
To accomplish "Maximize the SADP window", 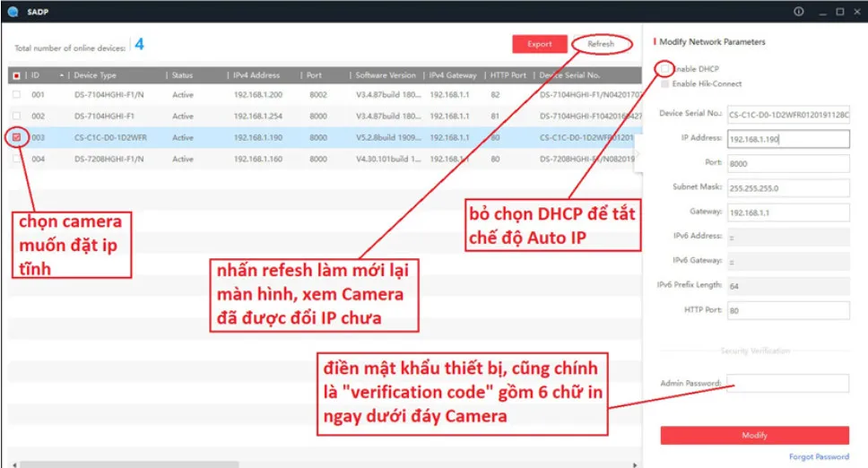I will [840, 12].
